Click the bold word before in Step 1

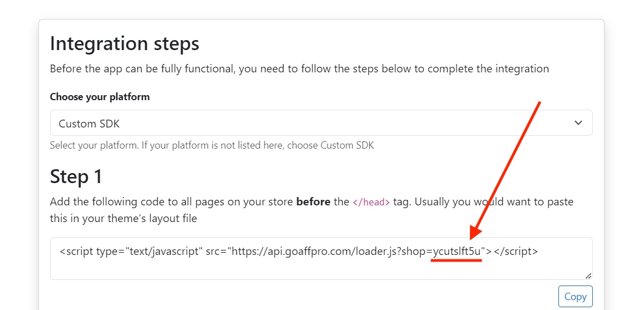[313, 201]
